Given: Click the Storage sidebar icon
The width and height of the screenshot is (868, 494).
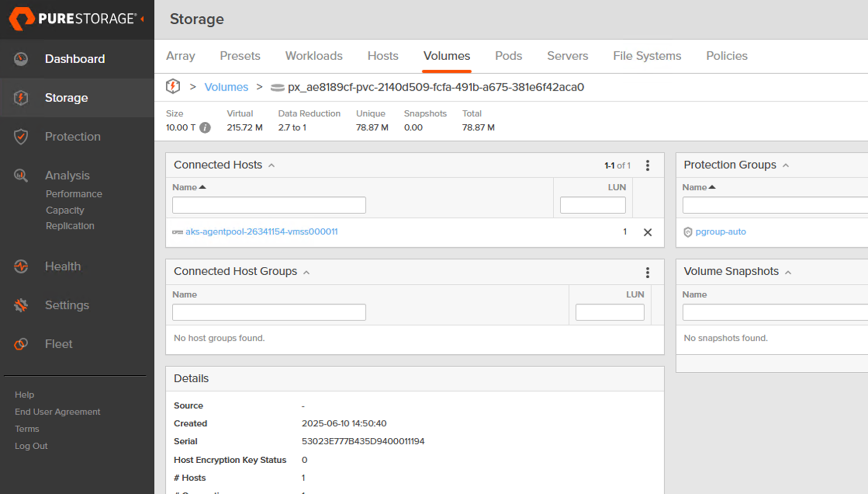Looking at the screenshot, I should 21,97.
